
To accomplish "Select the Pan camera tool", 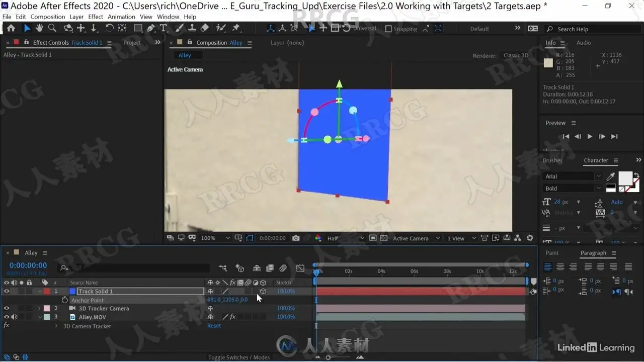I will click(80, 29).
